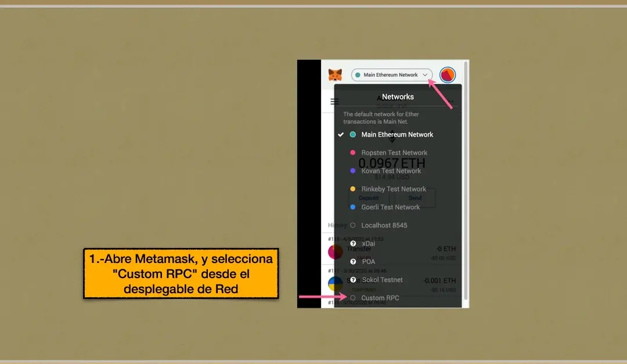Open the Main Ethereum Network dropdown
Screen dimensions: 627x364
click(x=391, y=75)
